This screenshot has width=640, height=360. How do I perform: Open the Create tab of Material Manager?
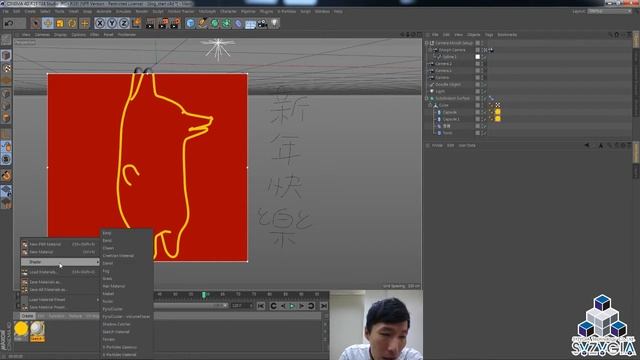click(x=27, y=316)
